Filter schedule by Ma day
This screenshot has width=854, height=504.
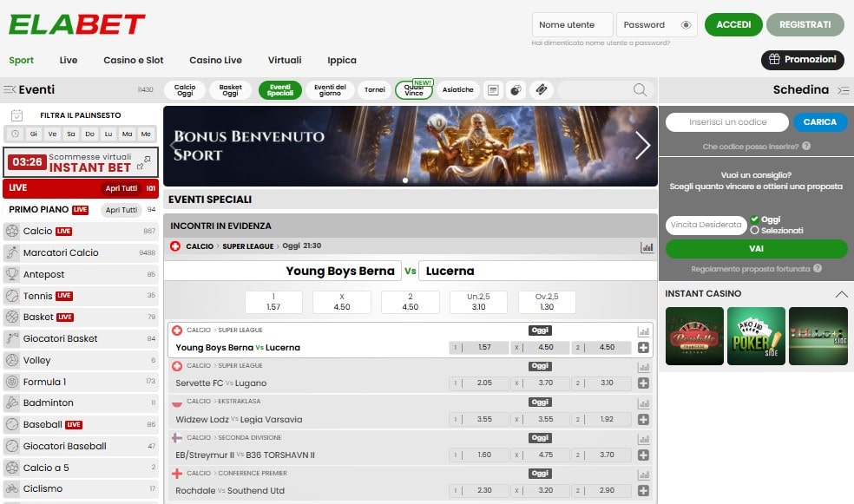pos(127,134)
